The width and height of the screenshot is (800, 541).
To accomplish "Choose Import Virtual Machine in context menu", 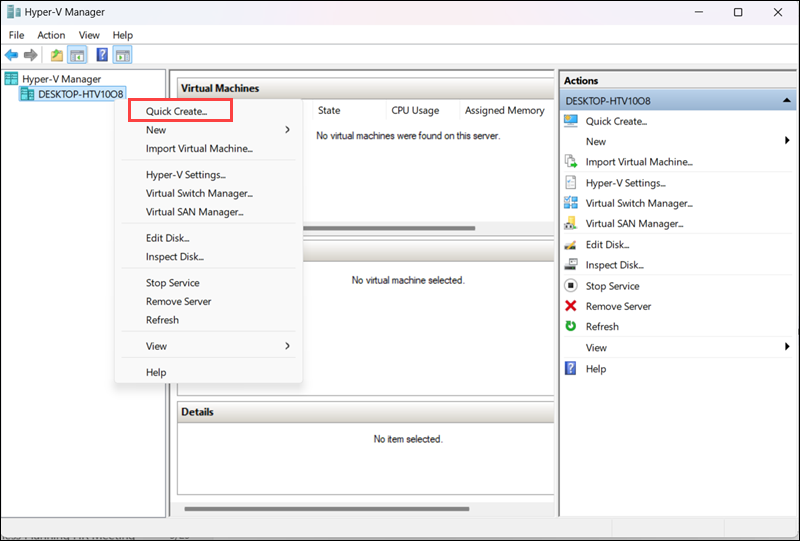I will (208, 149).
